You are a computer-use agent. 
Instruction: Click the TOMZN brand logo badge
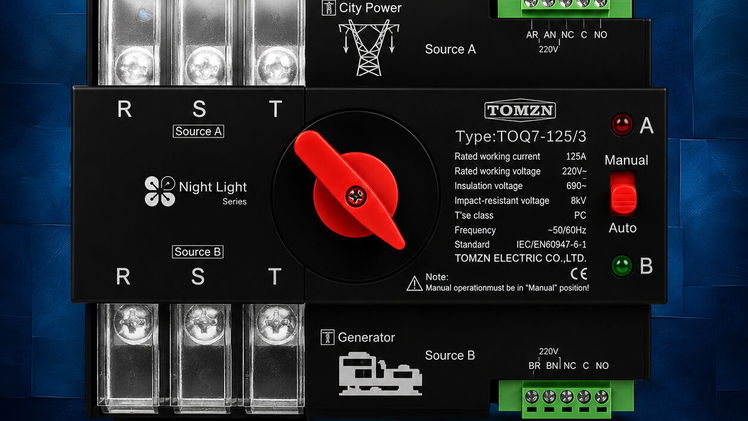pos(520,111)
